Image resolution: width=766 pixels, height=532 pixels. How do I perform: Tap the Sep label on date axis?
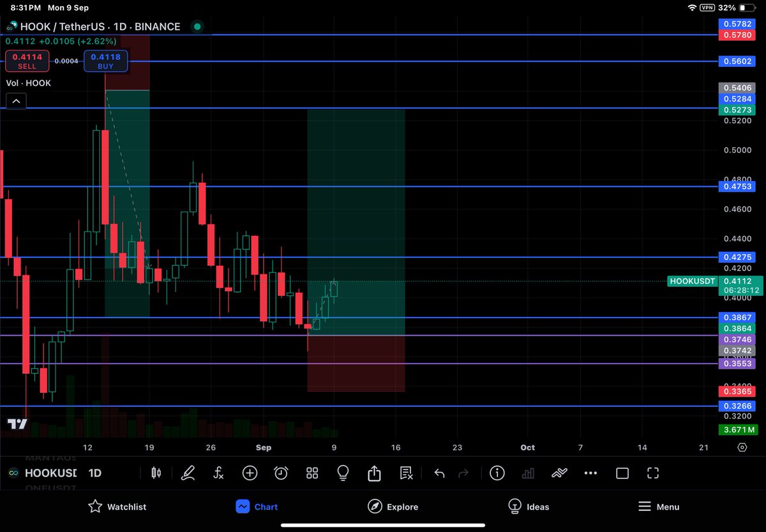[264, 448]
